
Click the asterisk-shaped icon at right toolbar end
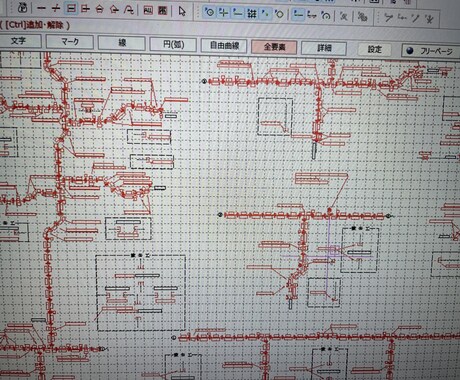(429, 19)
